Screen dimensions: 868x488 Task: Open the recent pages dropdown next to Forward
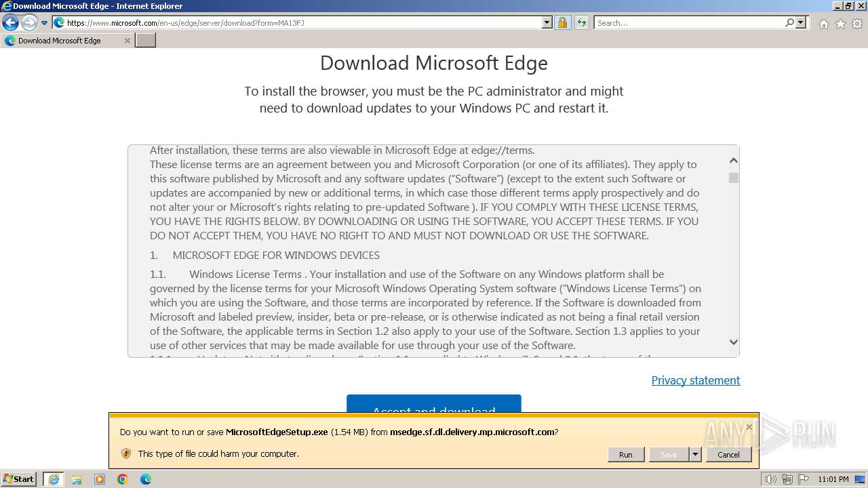point(45,23)
